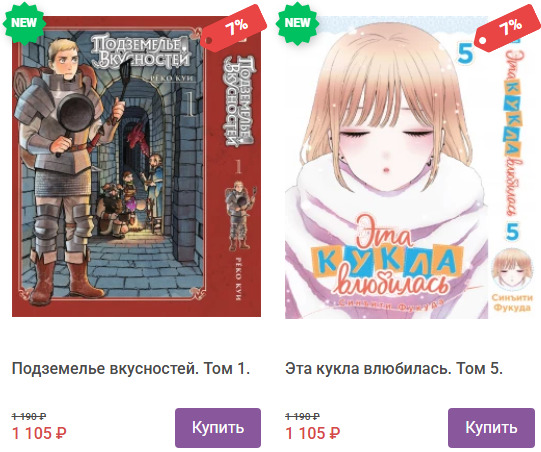The height and width of the screenshot is (452, 541).
Task: Buy Эта кукла влюбилась with the Купить button
Action: (491, 428)
